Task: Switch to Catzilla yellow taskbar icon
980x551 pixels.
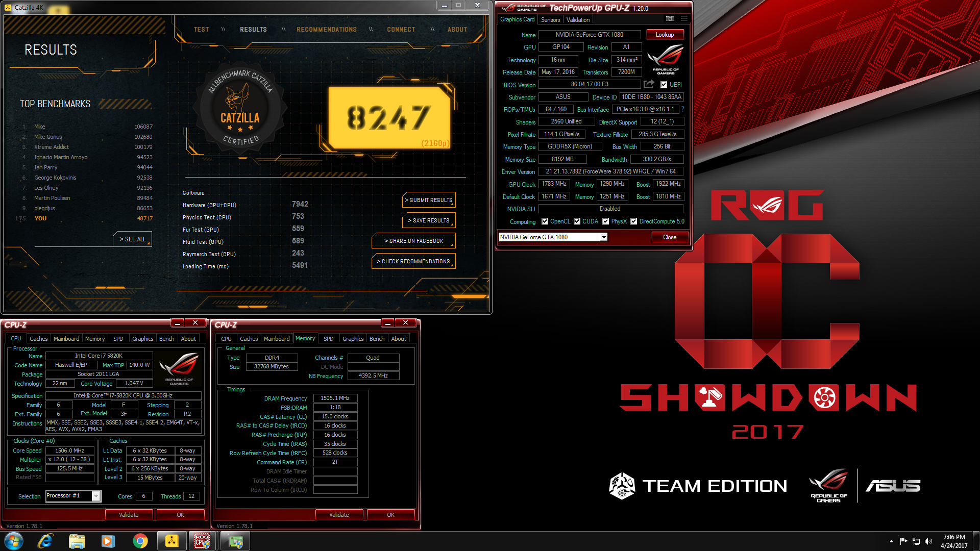Action: [171, 541]
